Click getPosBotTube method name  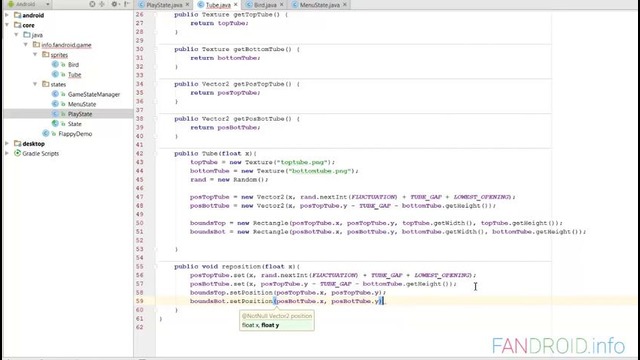coord(258,118)
